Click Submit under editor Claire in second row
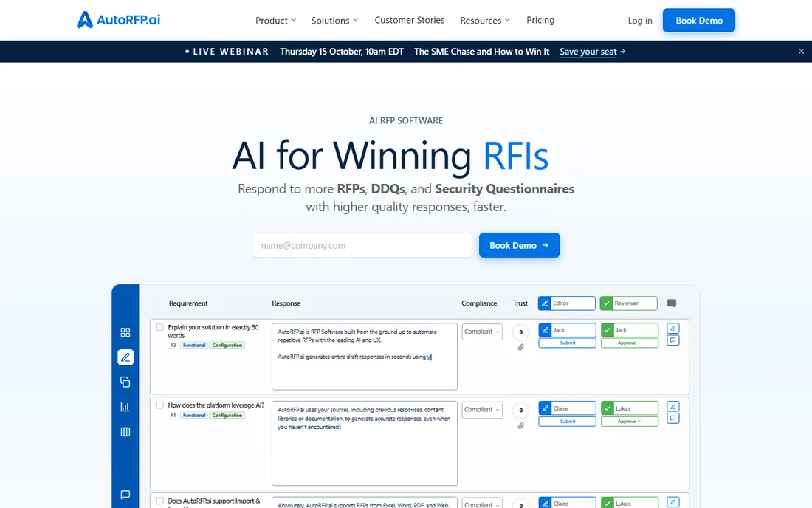Screen dimensions: 812x508 click(567, 422)
